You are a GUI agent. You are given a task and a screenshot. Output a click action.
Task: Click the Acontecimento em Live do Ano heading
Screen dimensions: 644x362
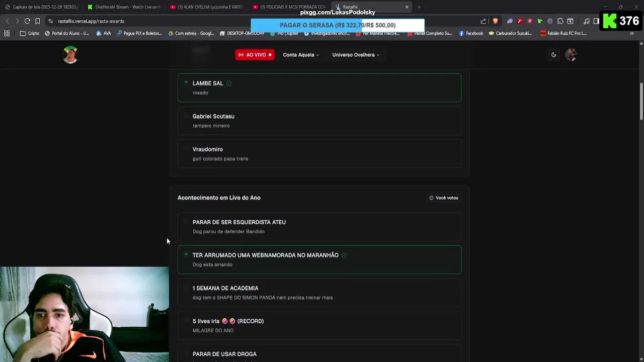[219, 198]
